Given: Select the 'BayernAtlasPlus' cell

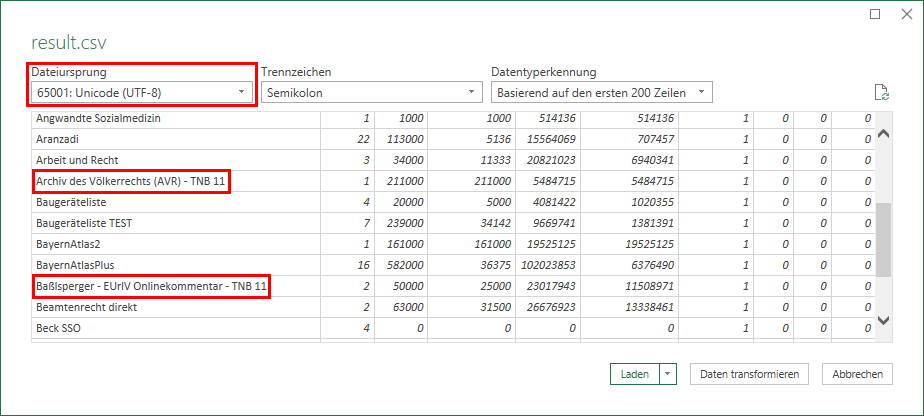Looking at the screenshot, I should [176, 265].
